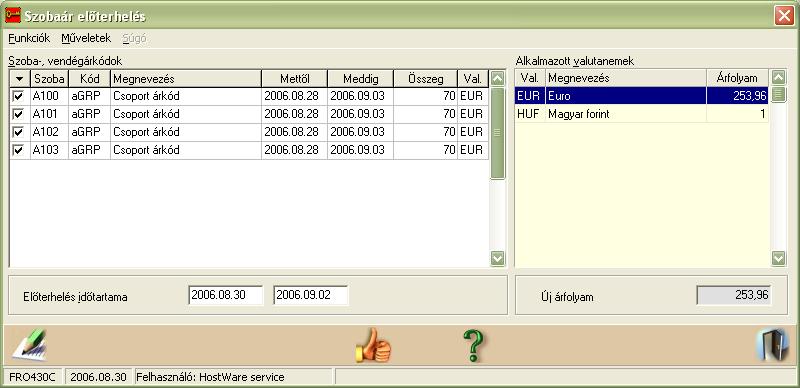Click the Meddig column header

(x=361, y=79)
